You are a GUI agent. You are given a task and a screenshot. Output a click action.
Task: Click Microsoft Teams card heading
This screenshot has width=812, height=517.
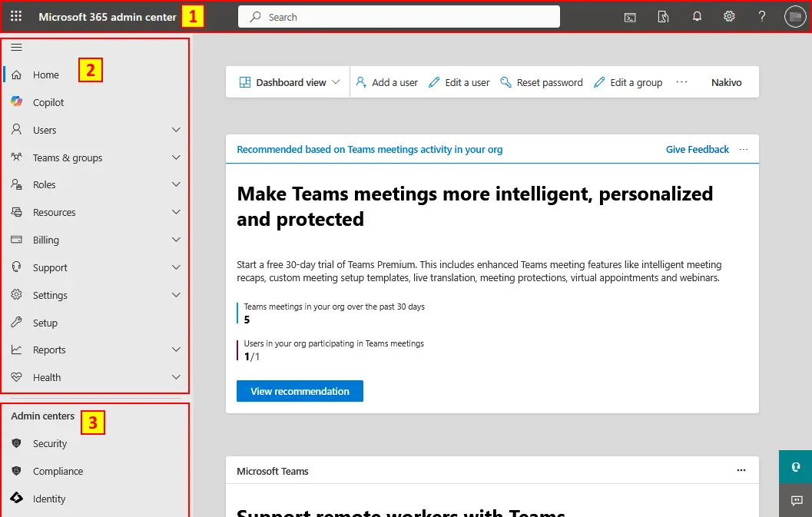(x=273, y=471)
